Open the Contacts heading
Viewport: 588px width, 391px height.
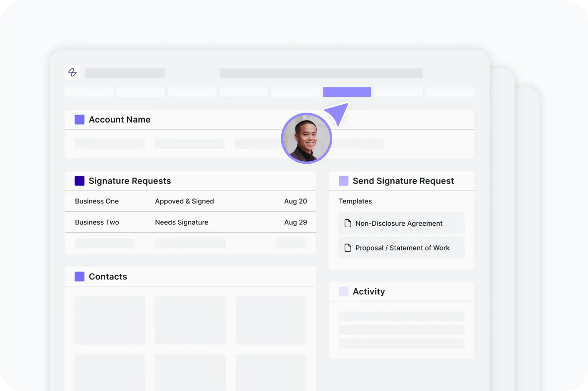pos(108,277)
